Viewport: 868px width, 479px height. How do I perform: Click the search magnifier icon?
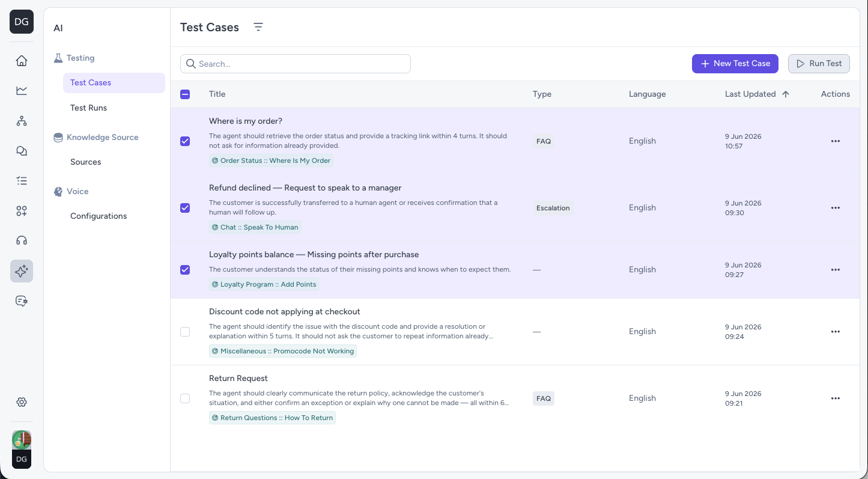click(x=191, y=64)
